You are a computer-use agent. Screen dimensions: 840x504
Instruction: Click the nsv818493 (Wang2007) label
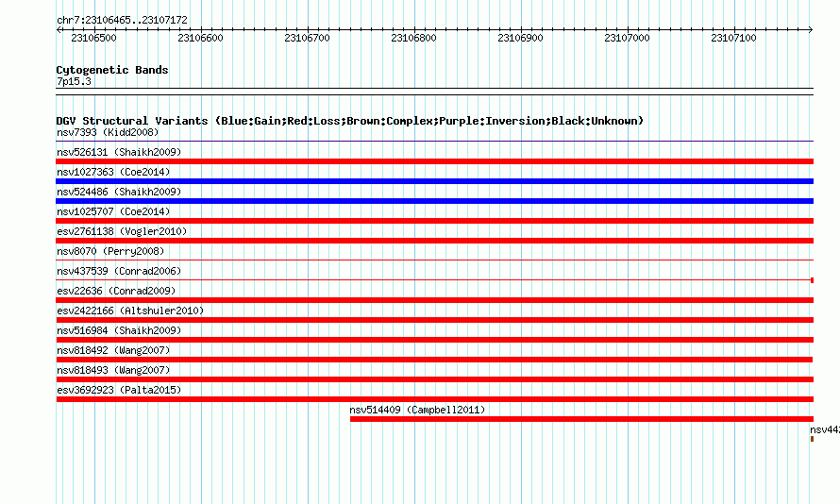(113, 370)
